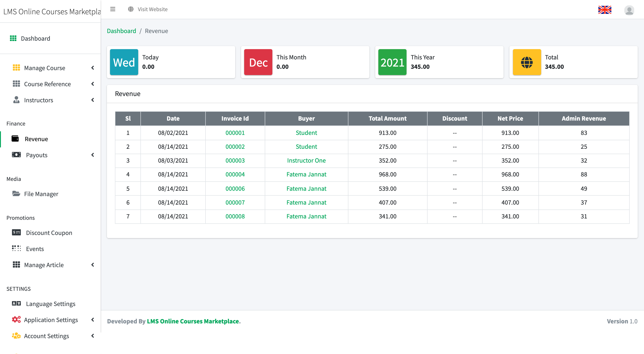This screenshot has width=644, height=354.
Task: Open the Manage Article menu item
Action: point(44,265)
